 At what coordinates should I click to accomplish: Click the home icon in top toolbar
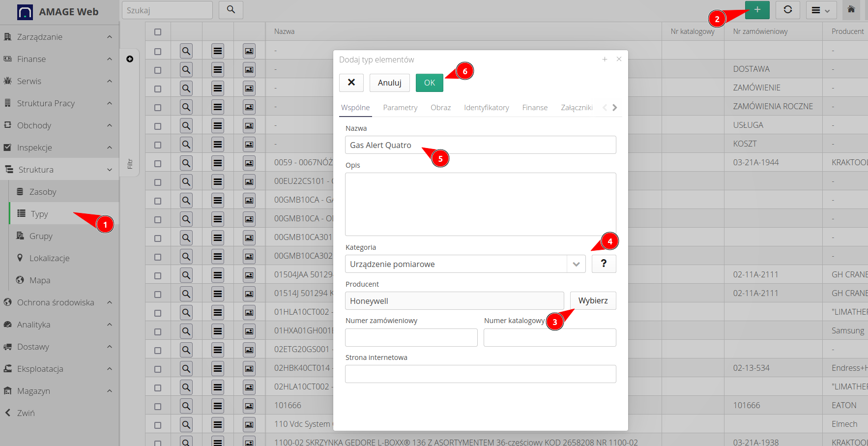(x=851, y=10)
